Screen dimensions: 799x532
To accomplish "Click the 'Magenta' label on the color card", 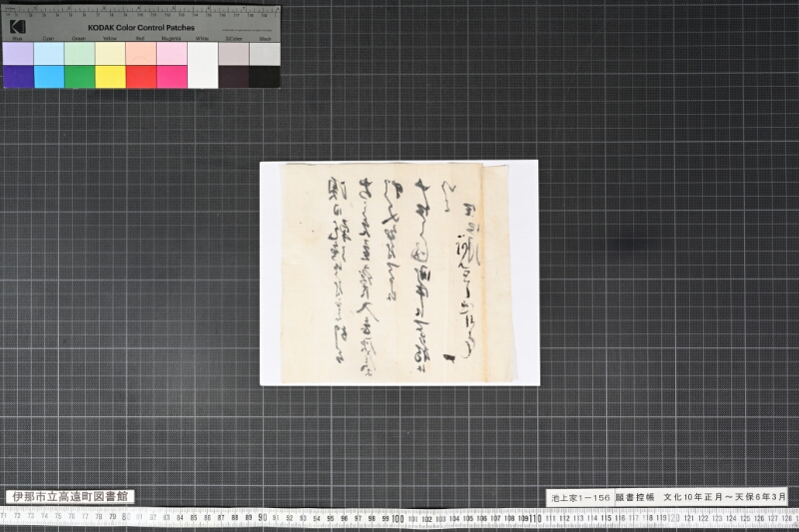I will [x=171, y=39].
